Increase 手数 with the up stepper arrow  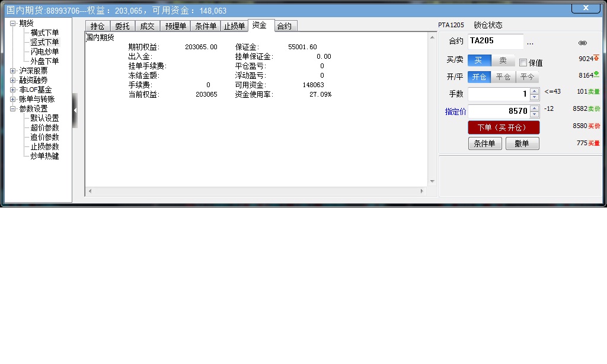534,92
